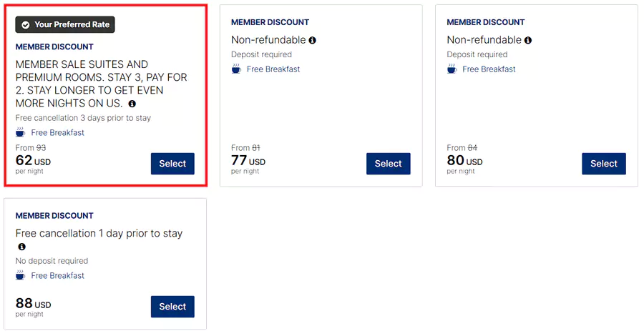Click the Your Preferred Rate badge
The width and height of the screenshot is (644, 336).
coord(65,25)
